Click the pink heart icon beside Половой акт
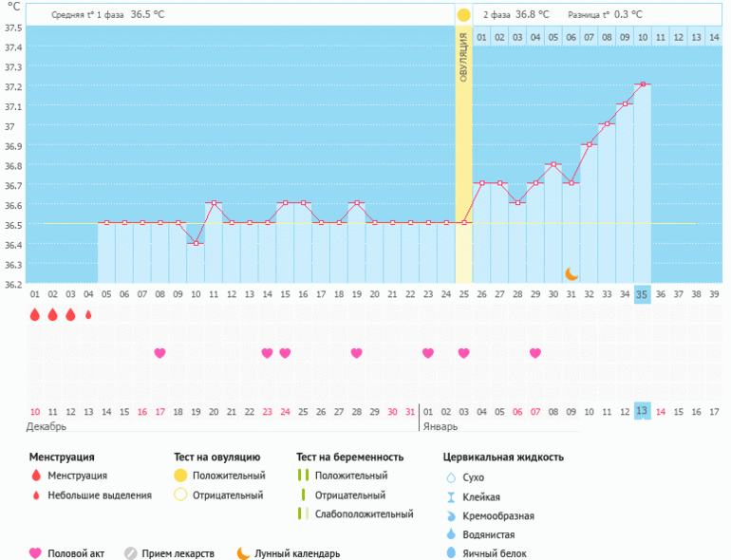The image size is (731, 560). point(36,553)
